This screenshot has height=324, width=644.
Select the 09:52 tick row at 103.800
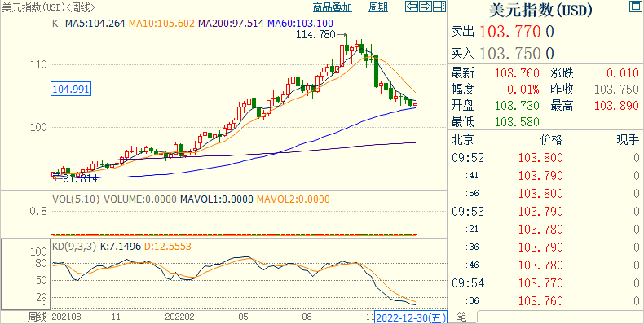[x=545, y=158]
